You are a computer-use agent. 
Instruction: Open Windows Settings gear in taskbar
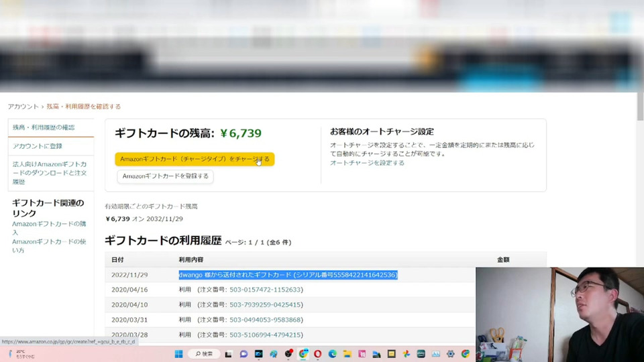pos(451,354)
